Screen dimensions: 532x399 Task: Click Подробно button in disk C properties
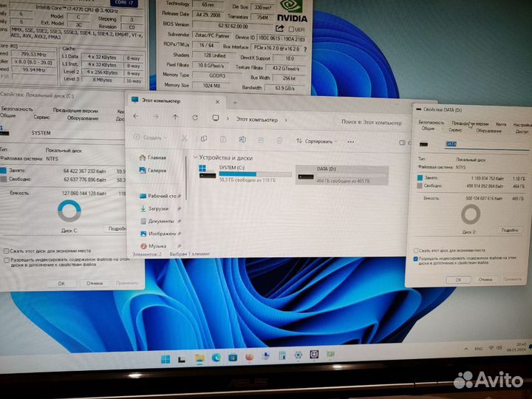click(116, 229)
